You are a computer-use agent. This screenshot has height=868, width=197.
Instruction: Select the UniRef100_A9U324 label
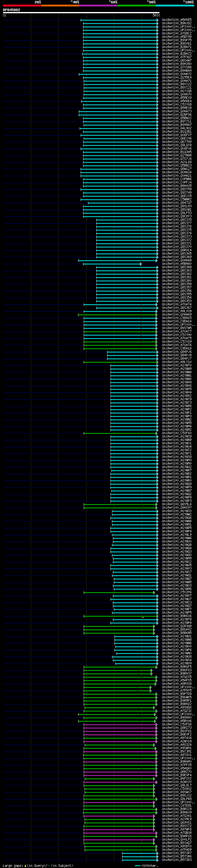[x=176, y=744]
